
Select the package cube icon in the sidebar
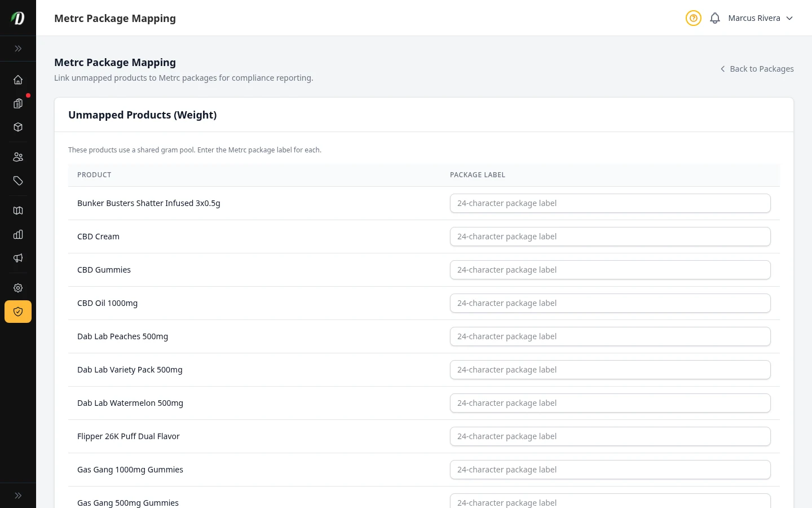click(18, 127)
